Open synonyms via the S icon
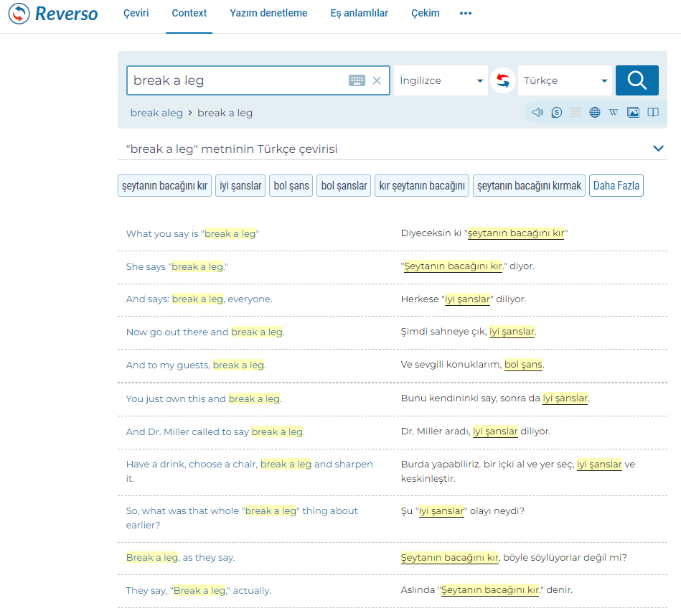681x616 pixels. pos(557,113)
